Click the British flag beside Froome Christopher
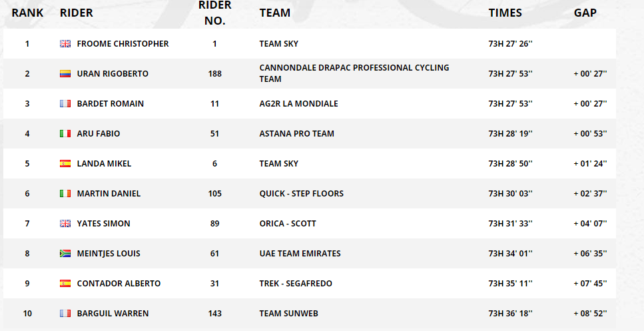644x331 pixels. (x=65, y=43)
